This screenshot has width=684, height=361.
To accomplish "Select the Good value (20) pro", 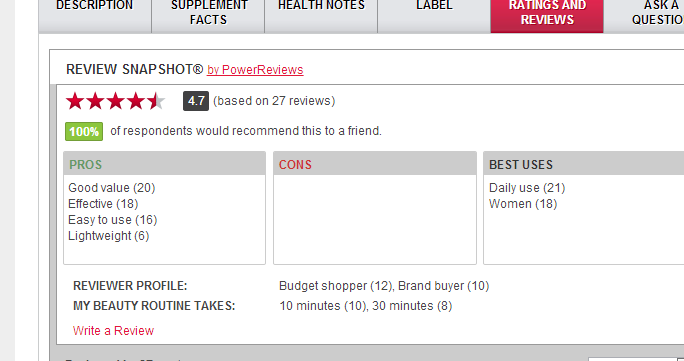I will coord(112,188).
